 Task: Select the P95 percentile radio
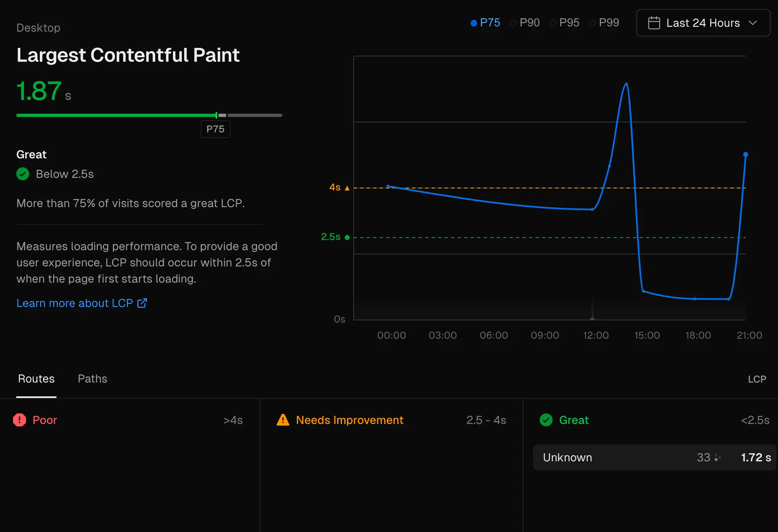point(564,23)
